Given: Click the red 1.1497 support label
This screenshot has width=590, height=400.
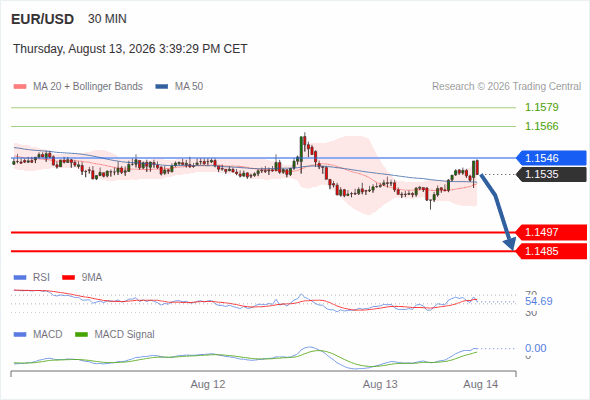Looking at the screenshot, I should pyautogui.click(x=551, y=233).
